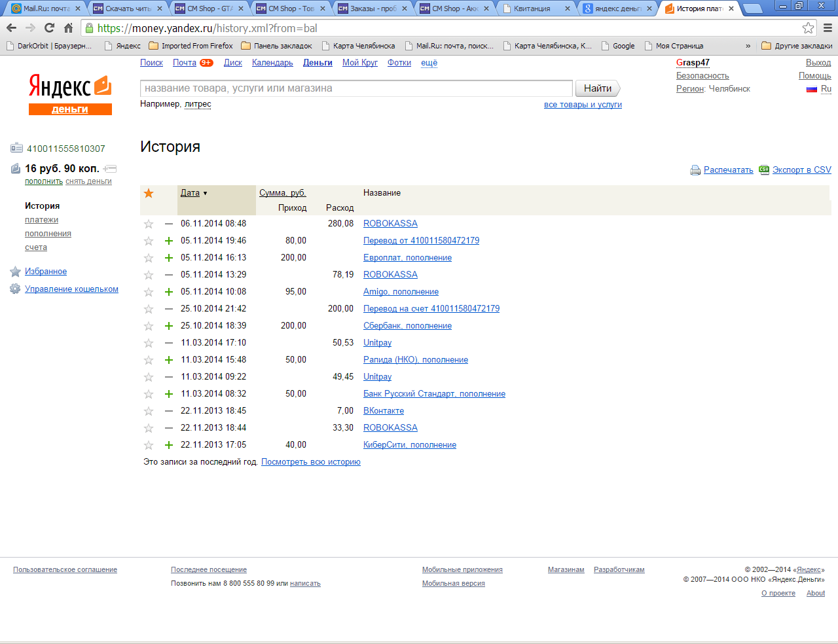
Task: Star the Amigo пополнение row
Action: [x=149, y=292]
